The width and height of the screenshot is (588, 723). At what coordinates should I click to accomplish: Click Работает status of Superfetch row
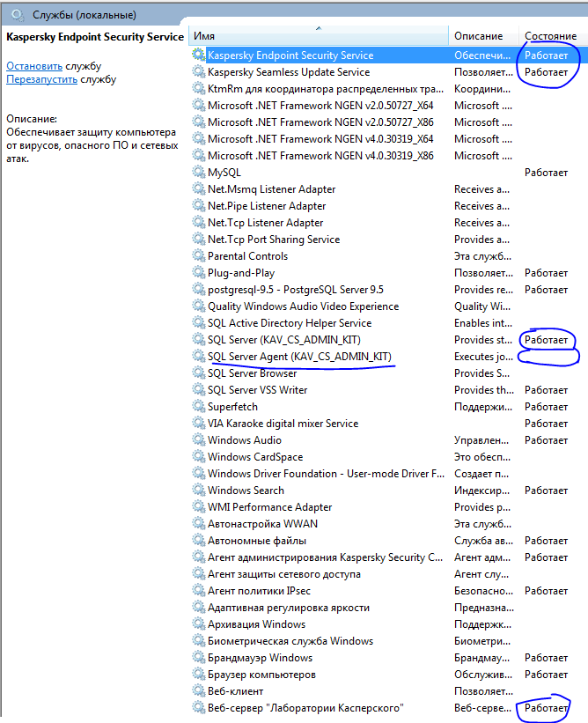tap(546, 406)
